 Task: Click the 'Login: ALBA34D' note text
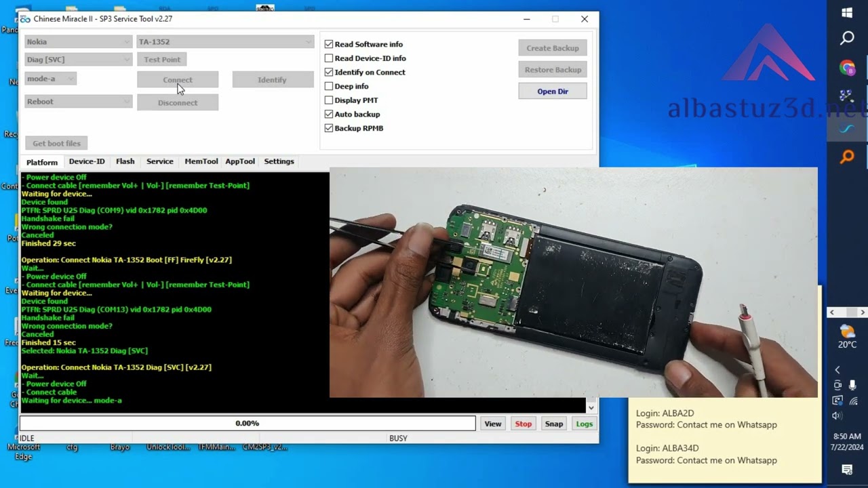tap(667, 448)
